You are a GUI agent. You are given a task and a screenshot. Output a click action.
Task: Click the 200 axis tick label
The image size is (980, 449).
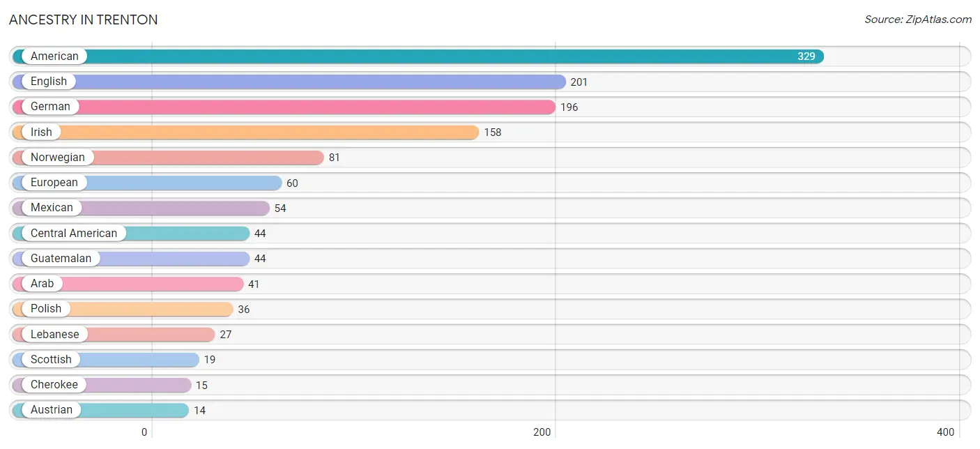[x=542, y=432]
